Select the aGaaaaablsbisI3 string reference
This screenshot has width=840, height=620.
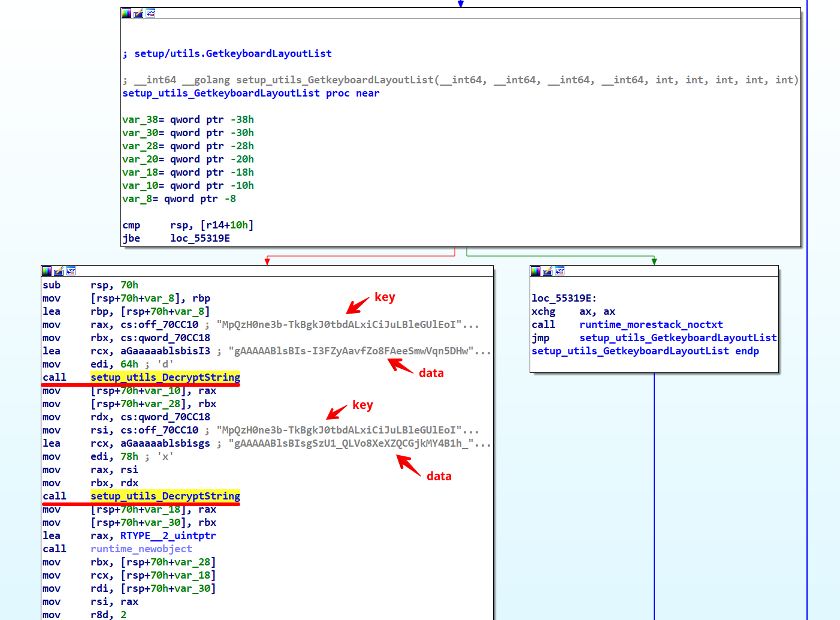pyautogui.click(x=165, y=351)
